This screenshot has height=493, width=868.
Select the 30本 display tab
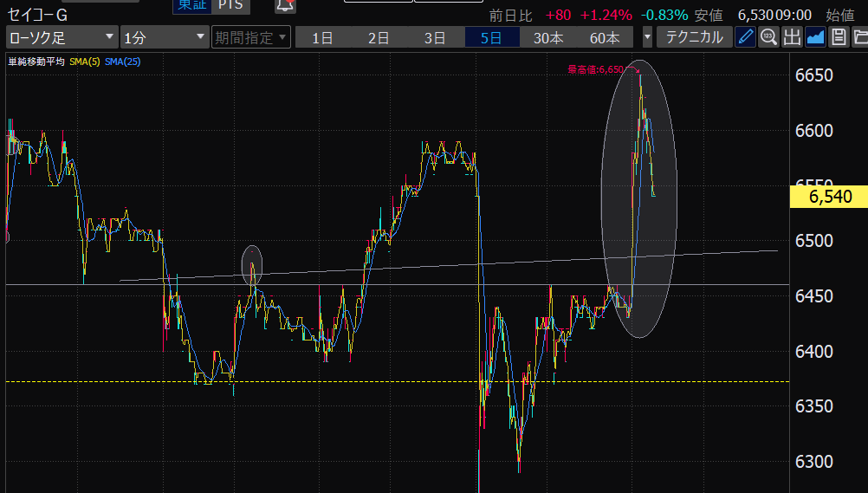point(547,37)
